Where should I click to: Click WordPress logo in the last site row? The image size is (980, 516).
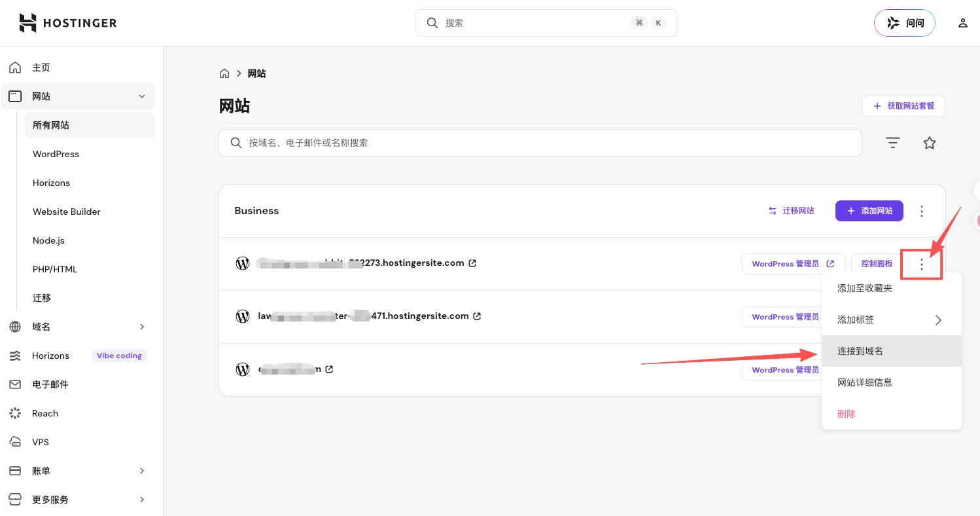tap(243, 369)
